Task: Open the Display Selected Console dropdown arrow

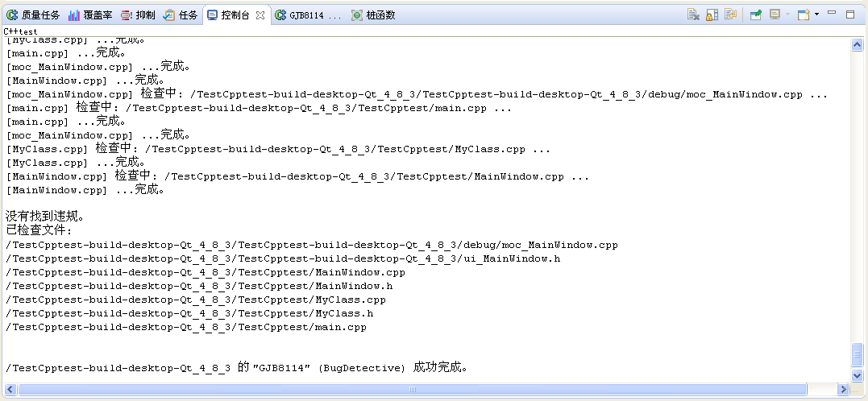Action: click(787, 15)
